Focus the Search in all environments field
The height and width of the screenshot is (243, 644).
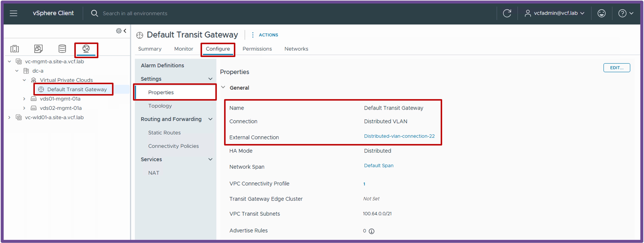135,13
